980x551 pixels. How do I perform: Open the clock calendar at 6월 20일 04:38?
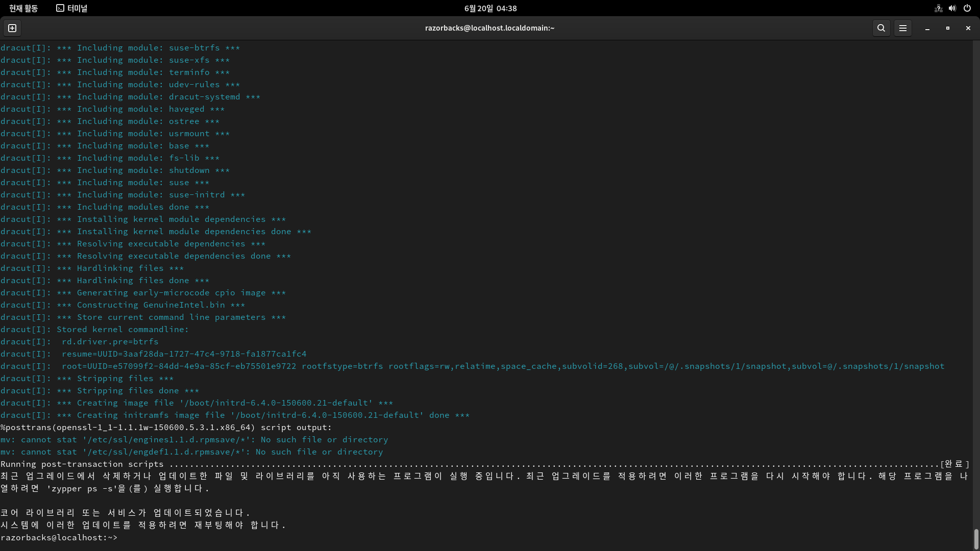490,8
